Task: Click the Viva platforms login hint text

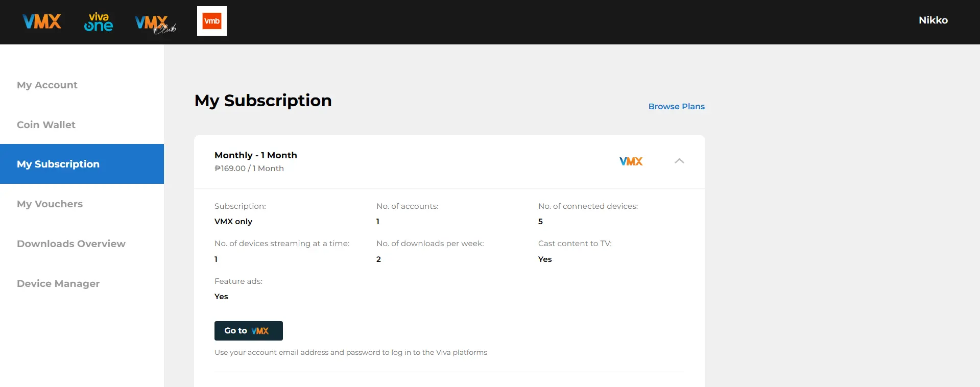Action: click(351, 352)
